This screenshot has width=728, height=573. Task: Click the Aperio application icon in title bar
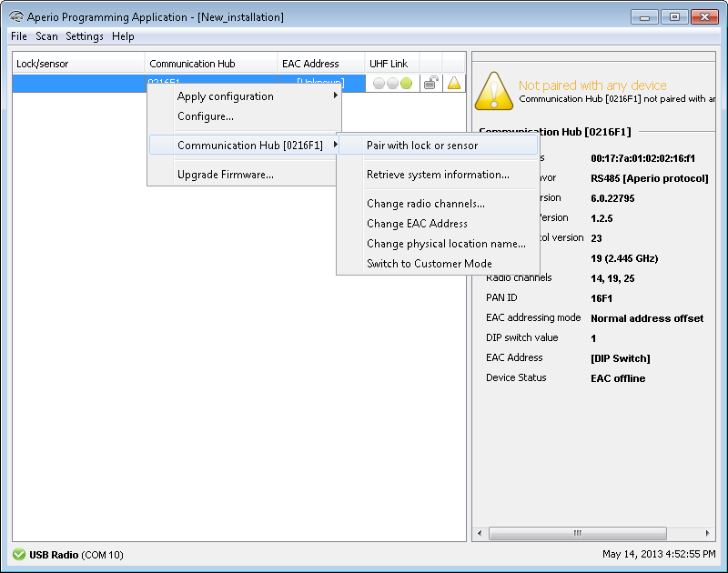pos(16,16)
